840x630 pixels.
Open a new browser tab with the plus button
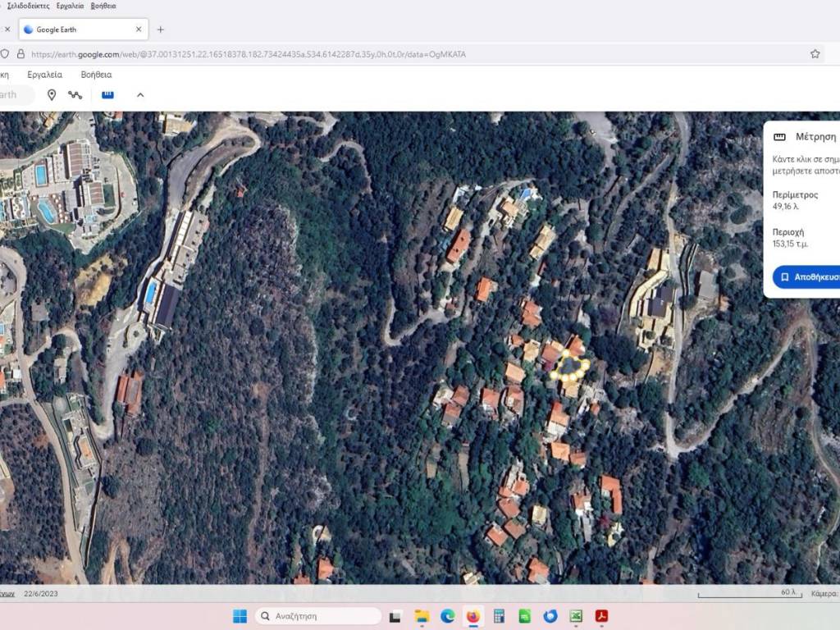[x=160, y=30]
